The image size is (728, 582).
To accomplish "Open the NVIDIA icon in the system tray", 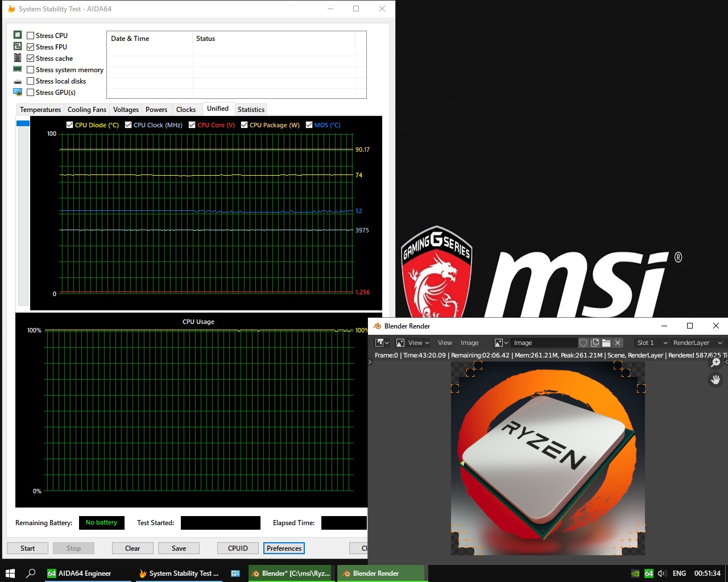I will (635, 573).
